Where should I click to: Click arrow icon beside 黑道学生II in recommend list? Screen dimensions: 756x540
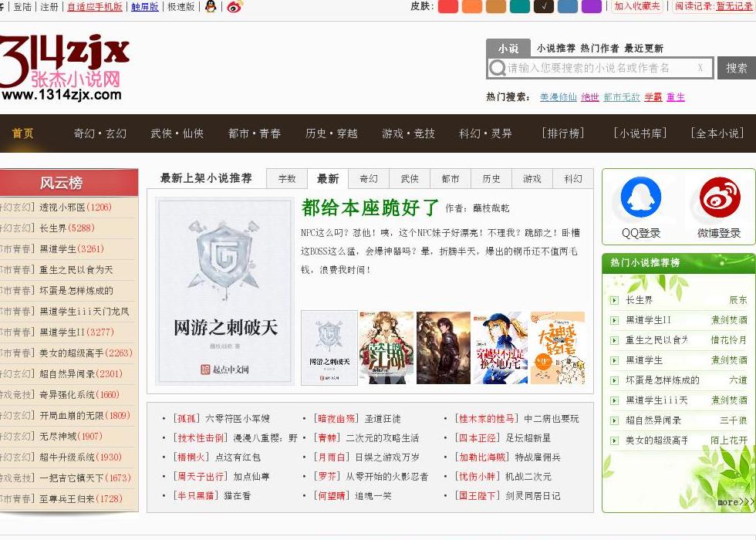tap(614, 320)
